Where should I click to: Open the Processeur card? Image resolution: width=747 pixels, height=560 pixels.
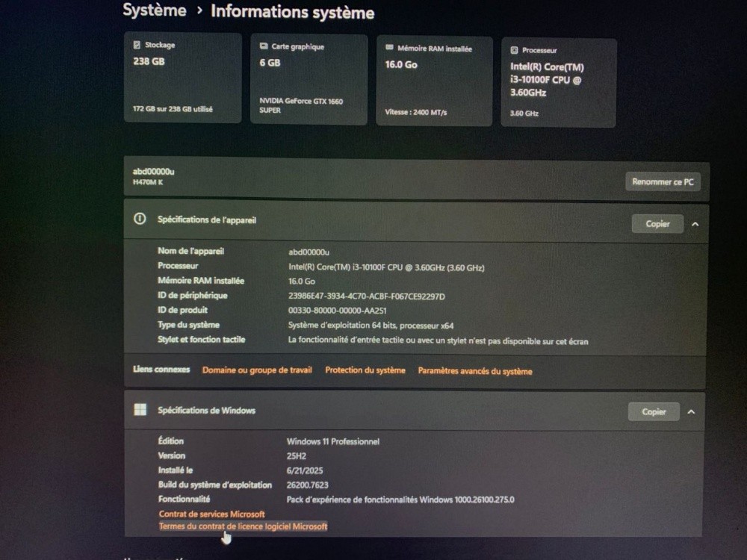coord(559,84)
